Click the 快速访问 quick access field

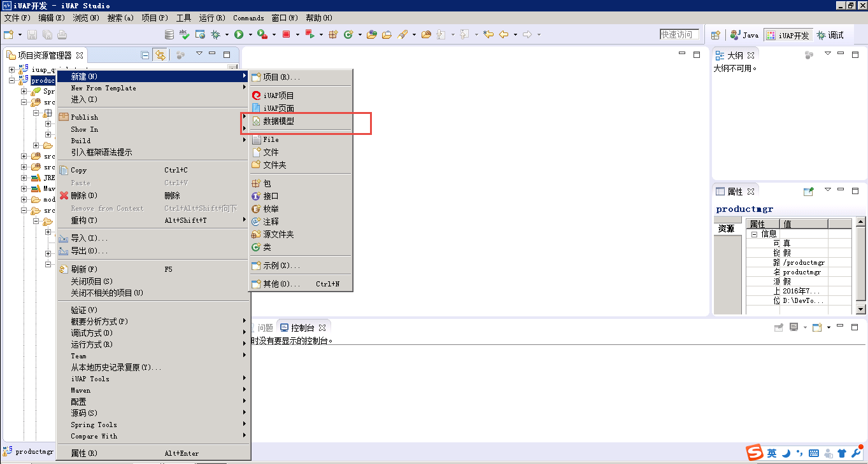pyautogui.click(x=679, y=34)
